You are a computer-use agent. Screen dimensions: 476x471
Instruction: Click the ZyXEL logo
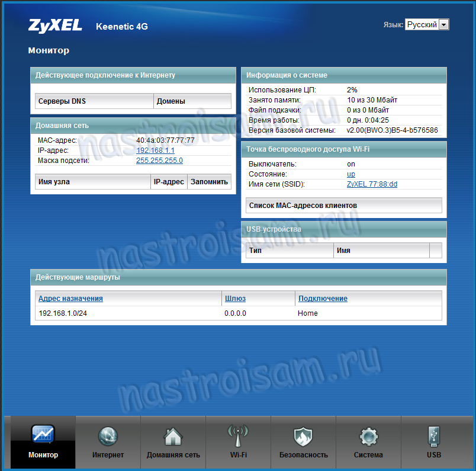pos(56,25)
